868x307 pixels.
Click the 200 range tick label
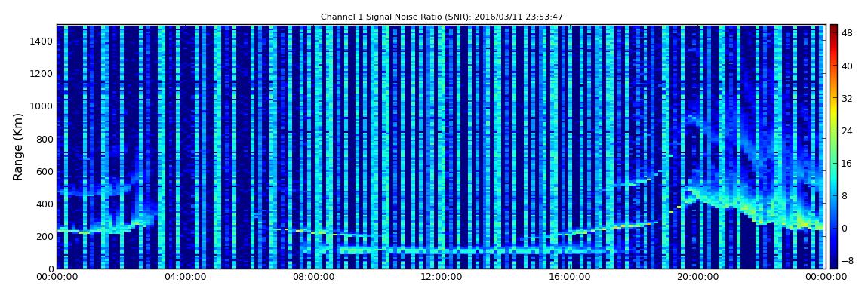click(45, 236)
